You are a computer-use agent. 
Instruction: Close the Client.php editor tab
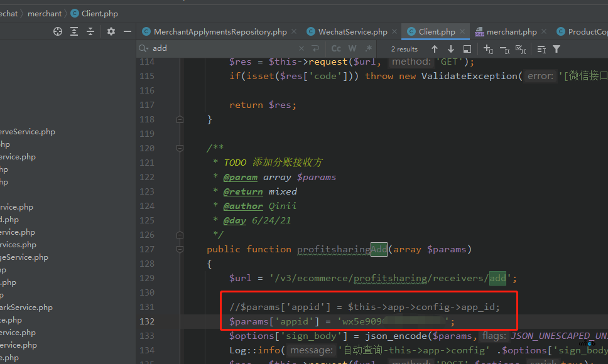coord(462,31)
